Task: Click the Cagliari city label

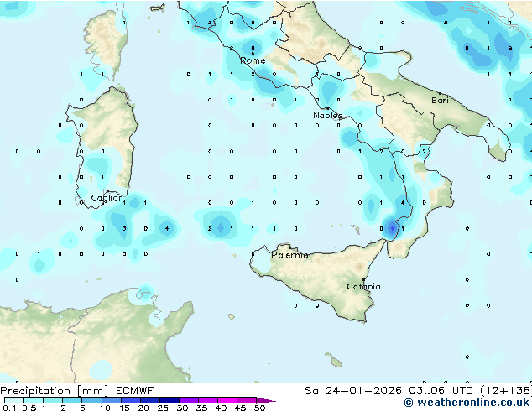Action: click(107, 198)
